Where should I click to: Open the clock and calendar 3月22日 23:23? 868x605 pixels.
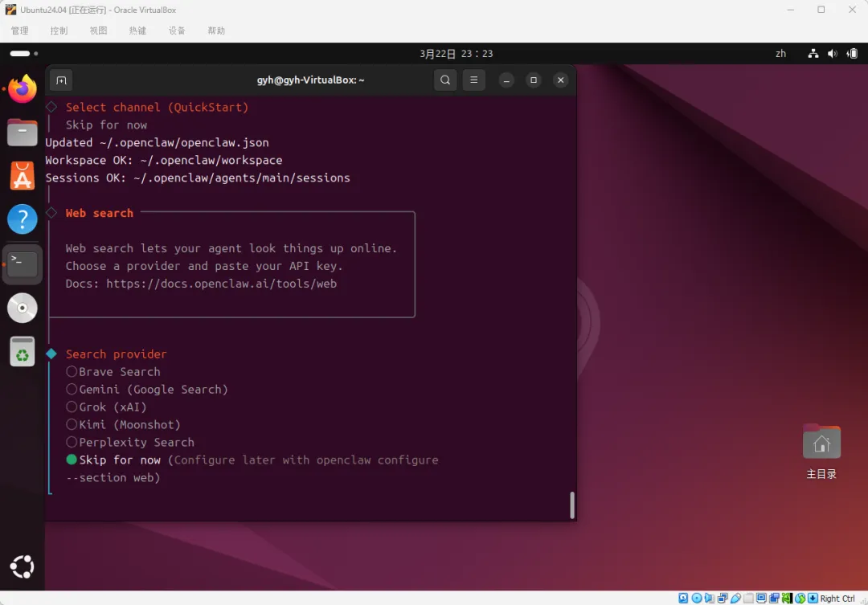point(457,54)
